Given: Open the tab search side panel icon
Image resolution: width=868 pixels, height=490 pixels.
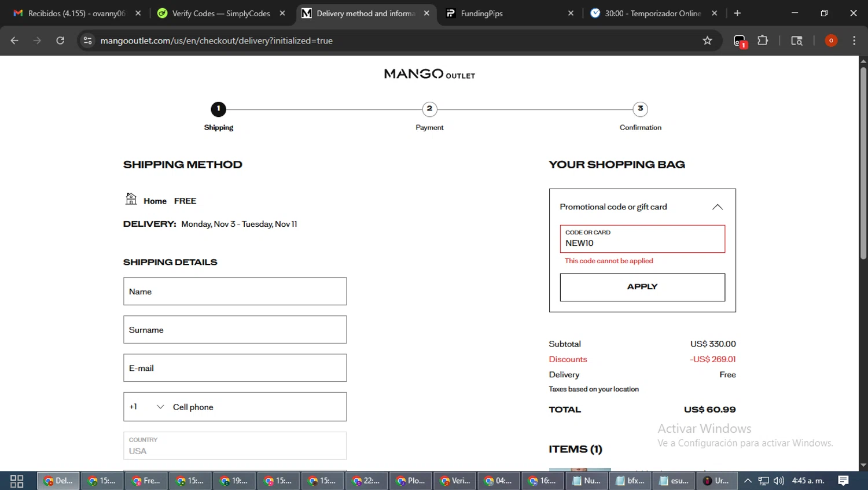Looking at the screenshot, I should pyautogui.click(x=797, y=40).
